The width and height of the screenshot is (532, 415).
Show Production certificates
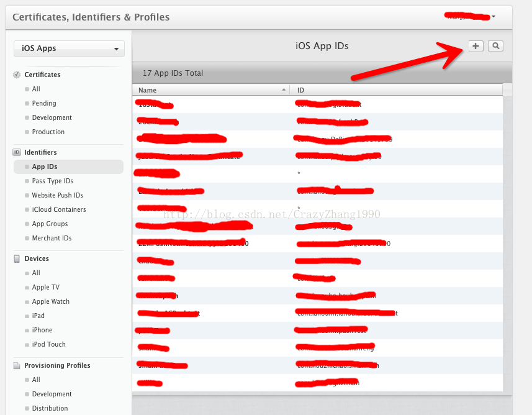coord(48,132)
